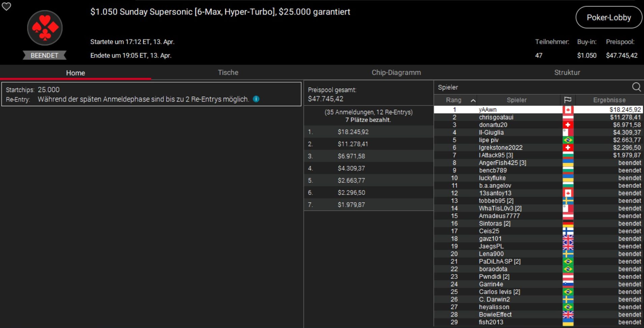This screenshot has height=328, width=644.
Task: Select player bencb789 row
Action: point(538,170)
